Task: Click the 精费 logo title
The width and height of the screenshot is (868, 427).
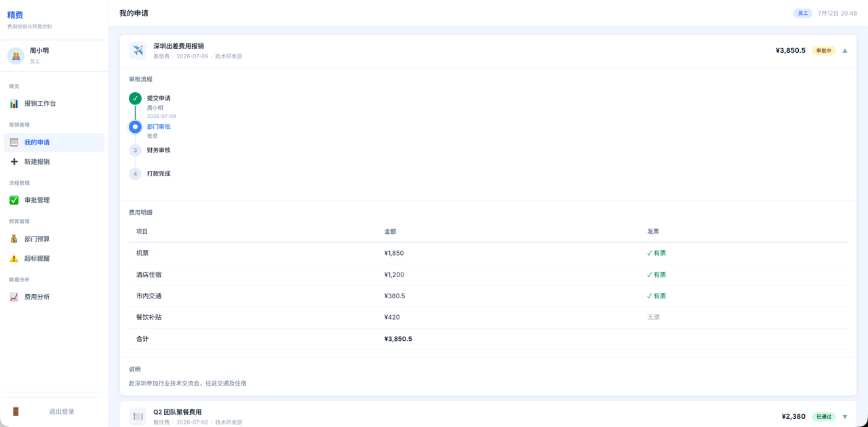Action: pos(15,15)
